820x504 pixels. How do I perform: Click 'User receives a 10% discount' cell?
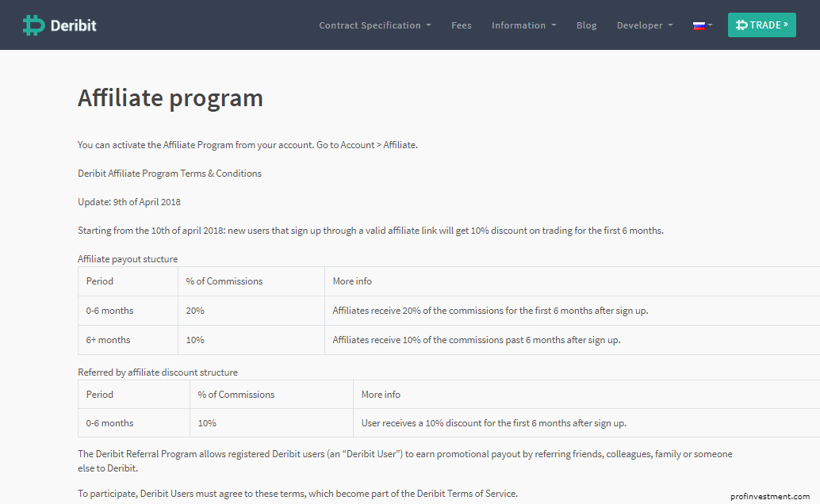[587, 423]
